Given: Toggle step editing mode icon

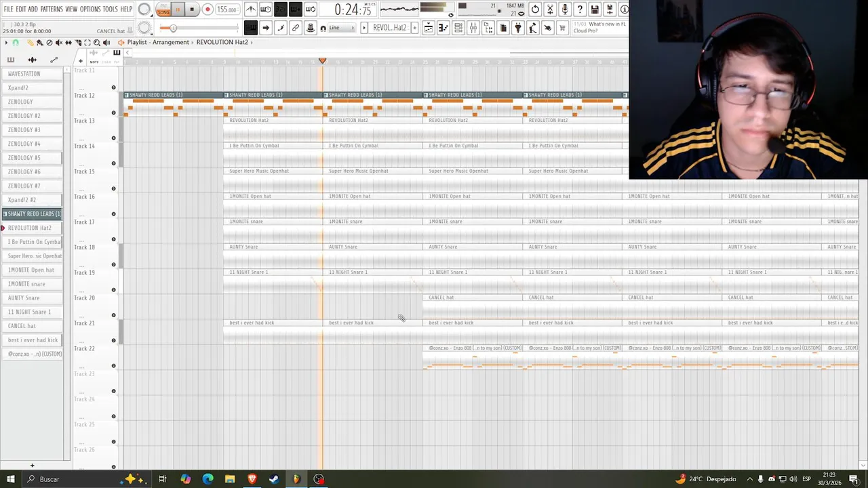Looking at the screenshot, I should 281,28.
